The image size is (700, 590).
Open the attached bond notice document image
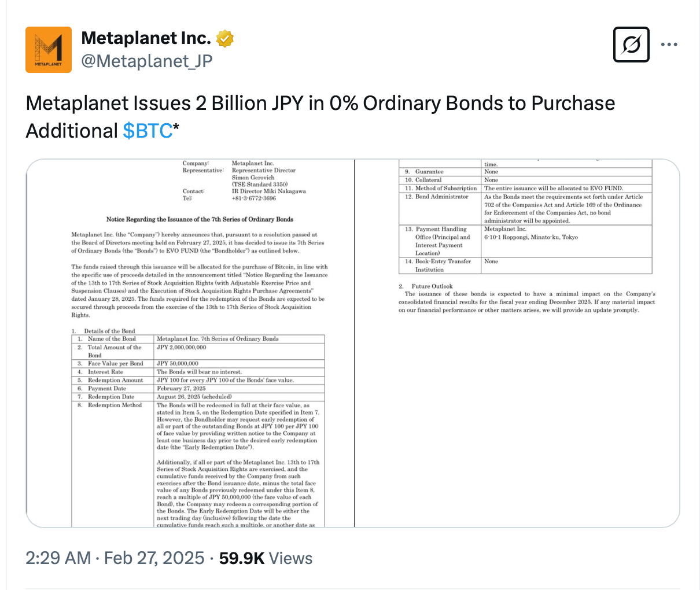(353, 343)
